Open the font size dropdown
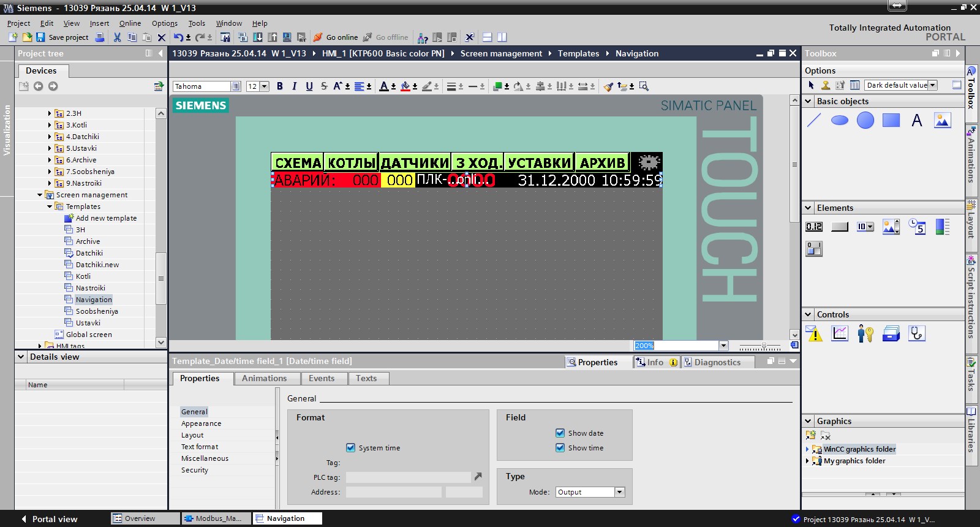 [265, 86]
